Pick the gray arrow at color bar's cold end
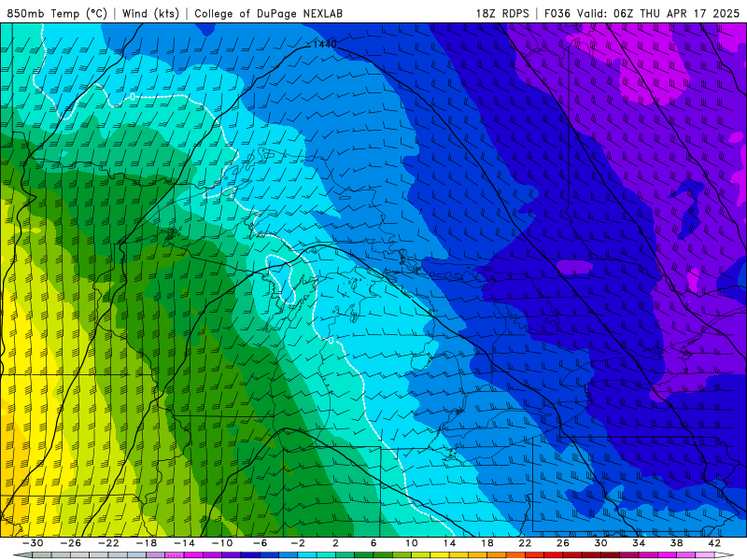This screenshot has height=560, width=747. click(x=22, y=555)
